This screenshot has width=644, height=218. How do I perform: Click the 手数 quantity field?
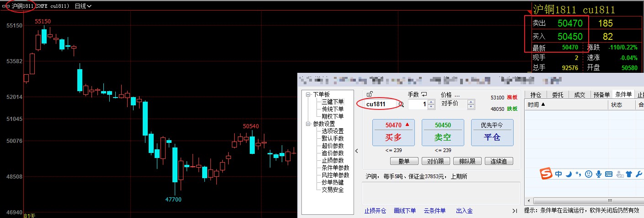coord(418,104)
